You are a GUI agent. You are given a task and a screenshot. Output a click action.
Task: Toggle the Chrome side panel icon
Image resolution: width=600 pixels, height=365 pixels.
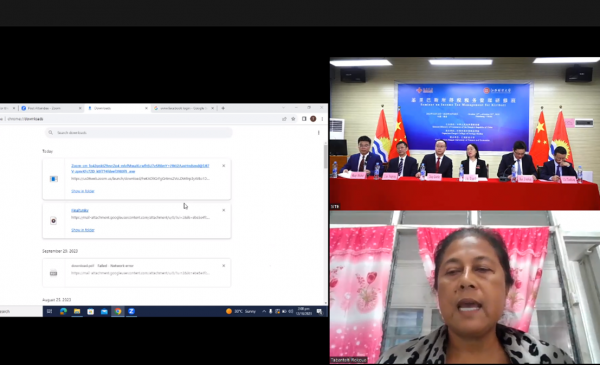click(304, 119)
